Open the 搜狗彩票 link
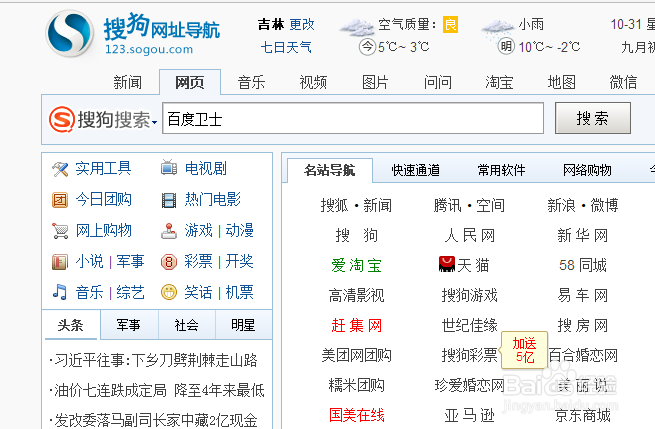655x429 pixels. [470, 355]
